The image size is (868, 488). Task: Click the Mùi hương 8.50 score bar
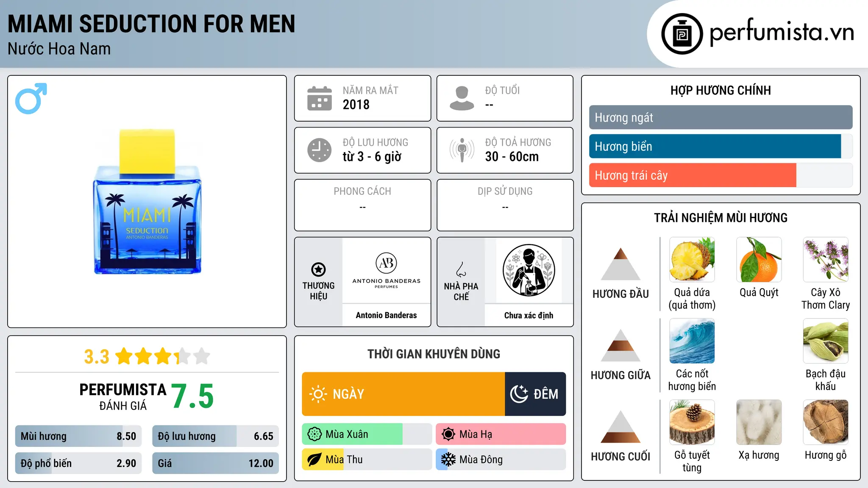pyautogui.click(x=78, y=436)
